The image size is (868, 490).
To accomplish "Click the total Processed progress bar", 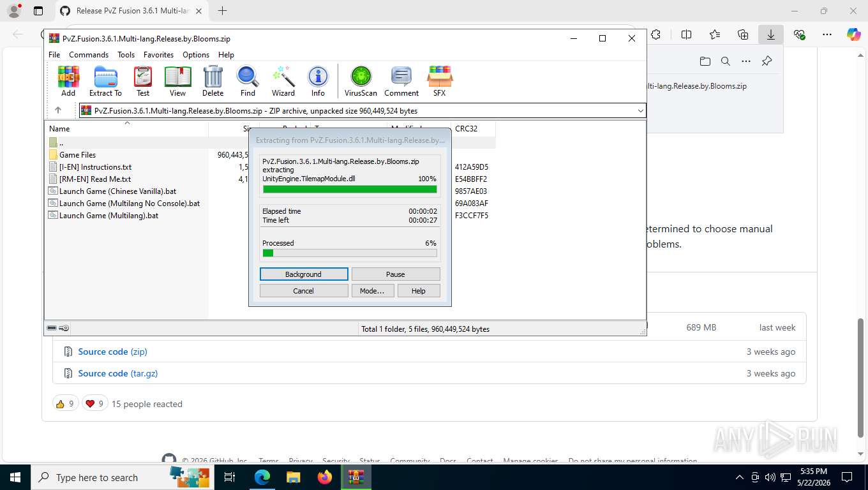I will (350, 253).
